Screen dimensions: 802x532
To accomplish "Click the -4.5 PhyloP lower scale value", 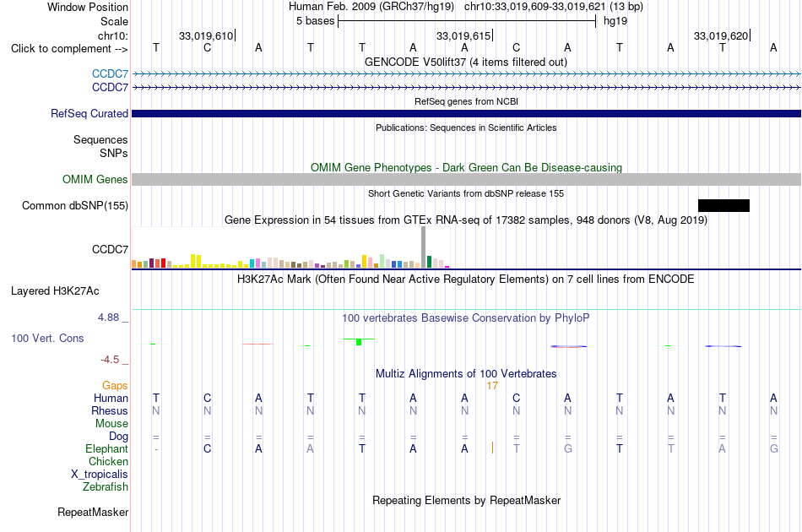I will click(110, 360).
